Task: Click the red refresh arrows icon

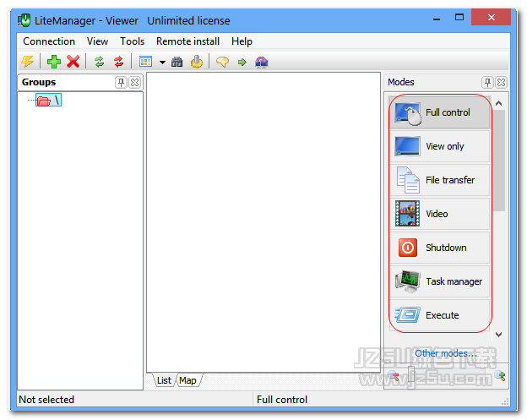Action: click(118, 62)
